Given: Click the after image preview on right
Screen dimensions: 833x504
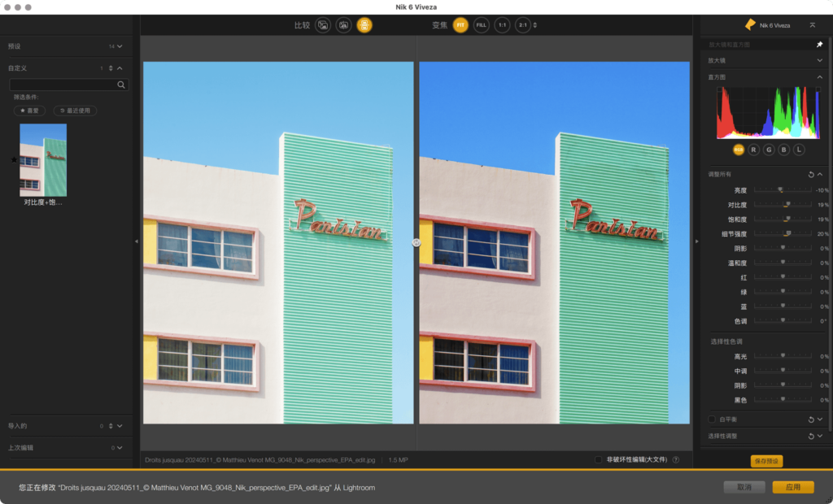Looking at the screenshot, I should coord(555,243).
